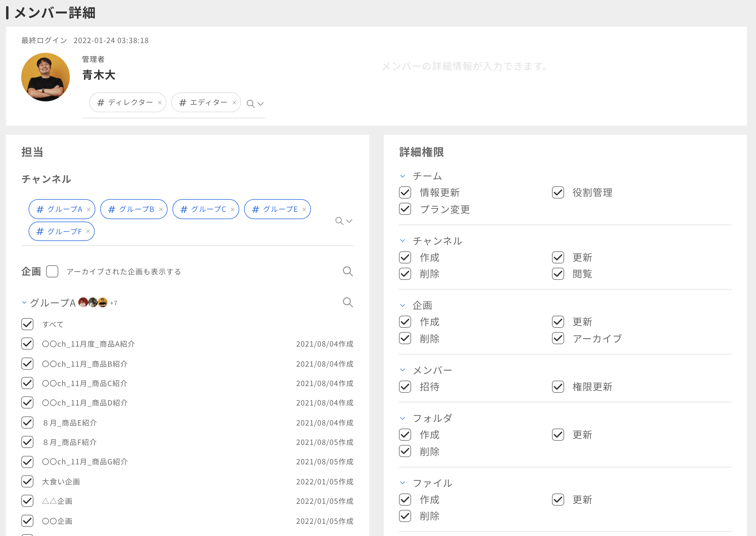Click search icon beside グループA heading
This screenshot has height=536, width=756.
pyautogui.click(x=348, y=302)
